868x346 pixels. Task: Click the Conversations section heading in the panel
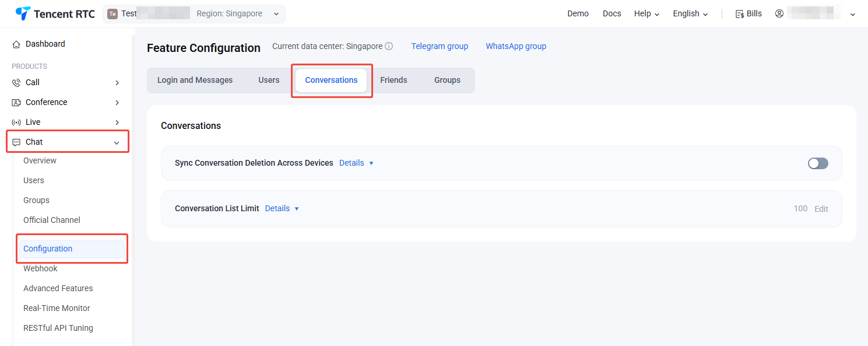pos(191,125)
